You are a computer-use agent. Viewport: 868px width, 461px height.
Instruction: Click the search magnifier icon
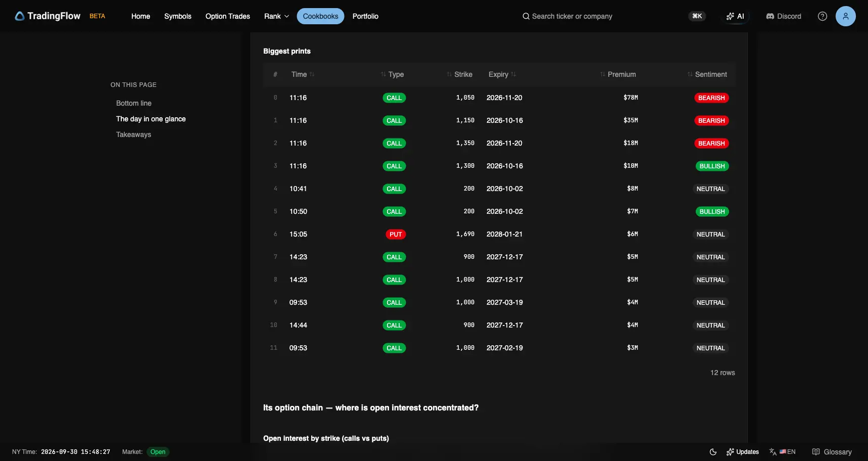pos(526,16)
